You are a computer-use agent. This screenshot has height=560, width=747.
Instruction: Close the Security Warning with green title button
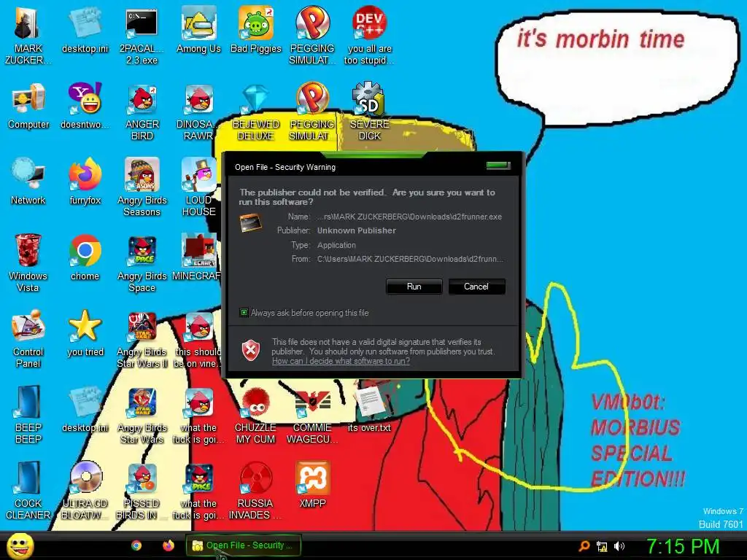pyautogui.click(x=498, y=166)
